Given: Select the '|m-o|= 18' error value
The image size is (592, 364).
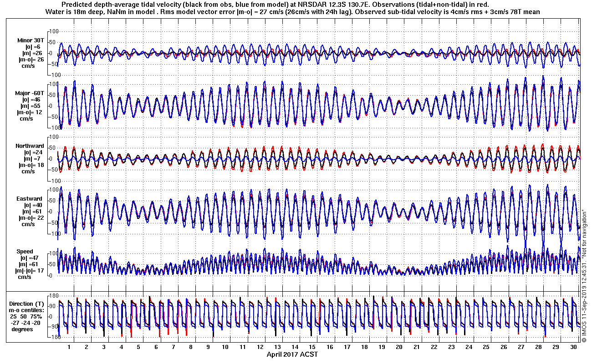Looking at the screenshot, I should click(31, 165).
